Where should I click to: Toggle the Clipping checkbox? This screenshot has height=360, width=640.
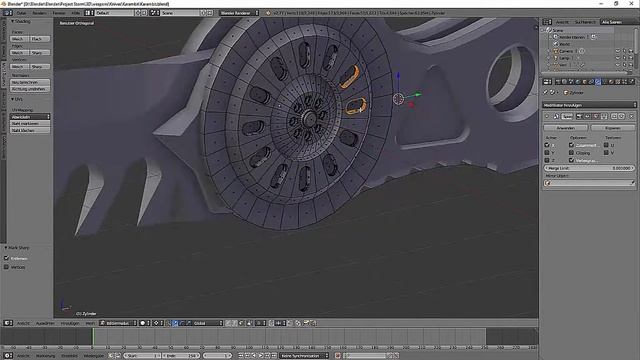[x=571, y=153]
